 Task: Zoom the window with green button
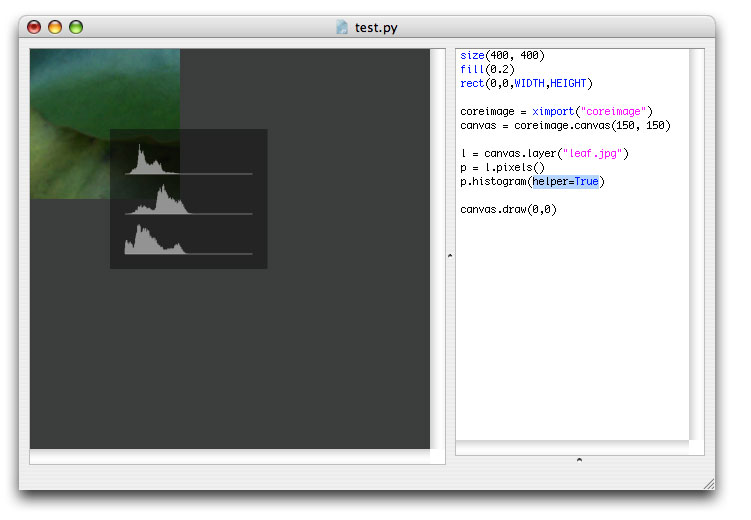pyautogui.click(x=76, y=27)
